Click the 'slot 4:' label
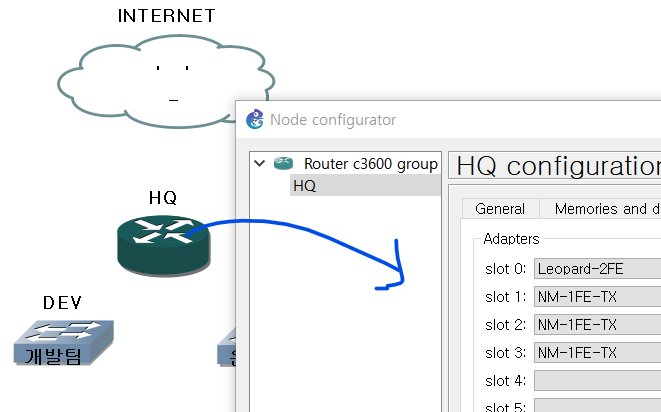Screen dimensions: 661x412 [x=505, y=381]
